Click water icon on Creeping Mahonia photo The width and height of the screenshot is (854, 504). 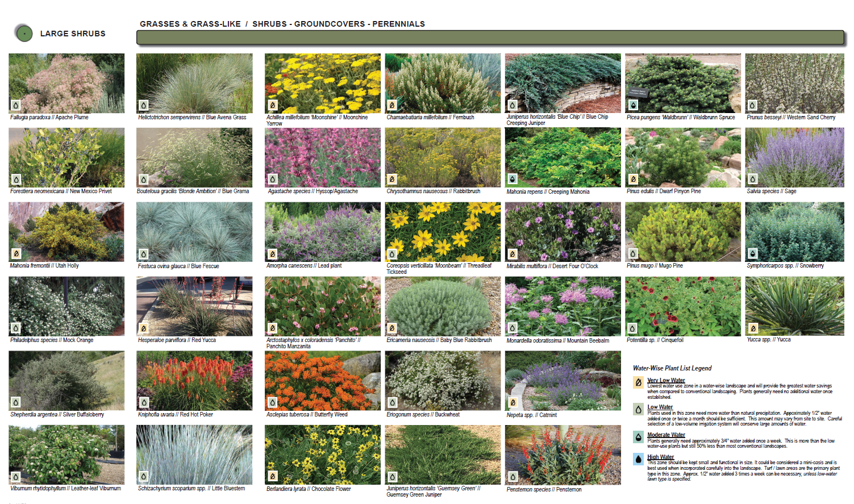click(x=513, y=179)
